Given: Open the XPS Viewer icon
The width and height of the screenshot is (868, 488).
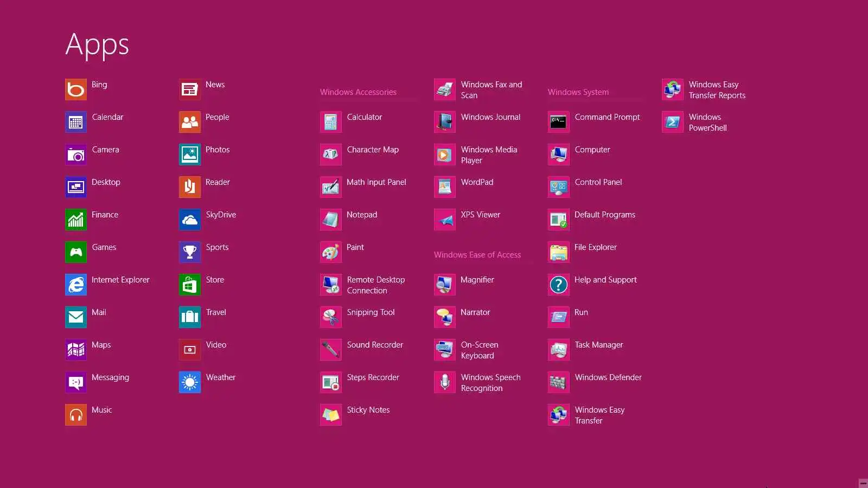Looking at the screenshot, I should tap(445, 220).
